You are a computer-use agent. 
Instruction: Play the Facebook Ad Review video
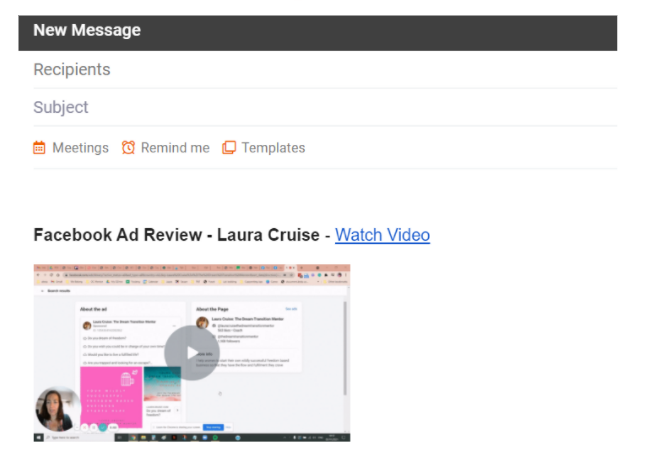(192, 353)
